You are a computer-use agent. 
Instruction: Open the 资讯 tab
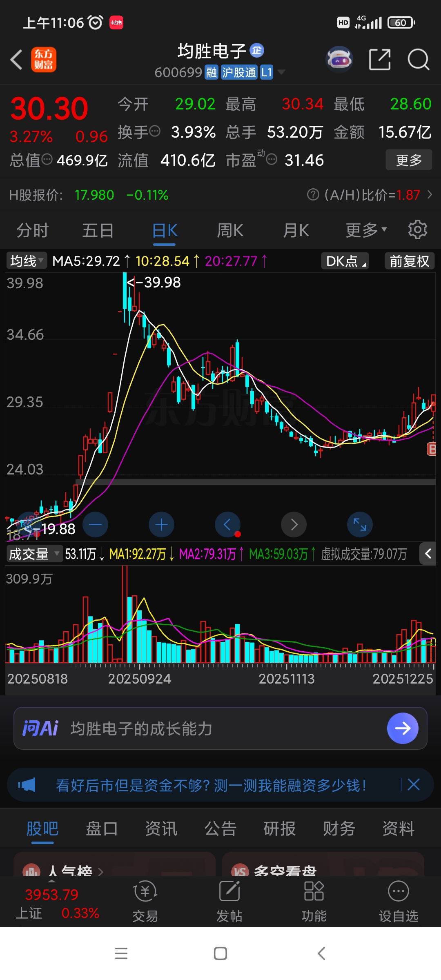[x=161, y=829]
